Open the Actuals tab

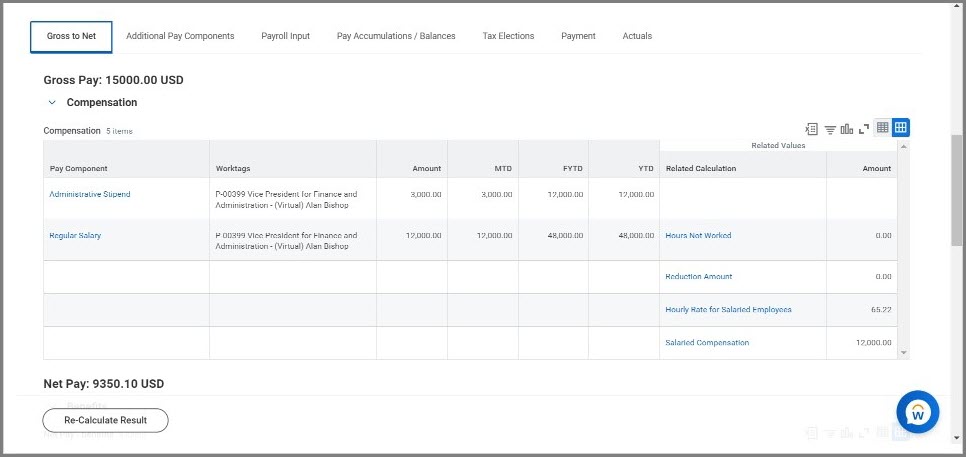click(637, 36)
